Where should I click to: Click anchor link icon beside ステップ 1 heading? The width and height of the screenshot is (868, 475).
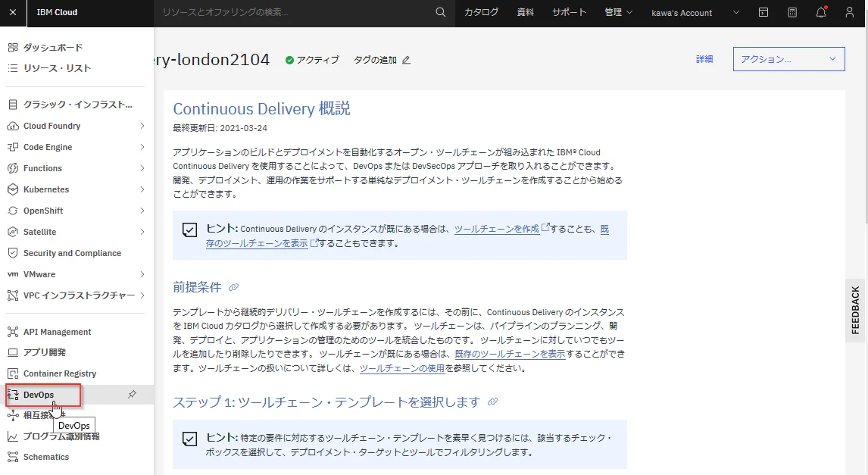coord(492,402)
